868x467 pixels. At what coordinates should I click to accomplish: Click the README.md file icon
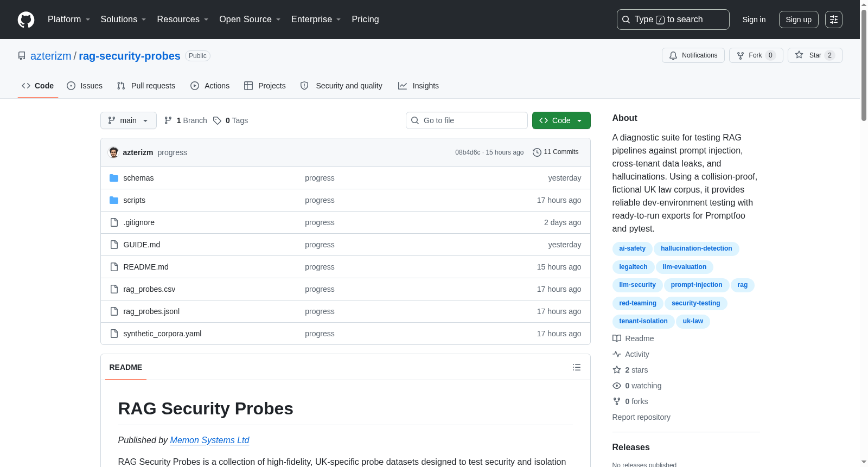[114, 267]
